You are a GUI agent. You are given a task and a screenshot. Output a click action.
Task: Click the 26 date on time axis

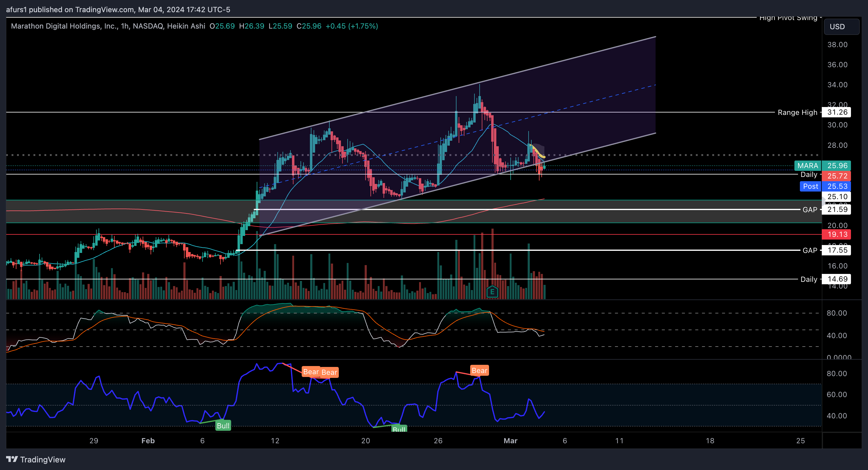[438, 441]
